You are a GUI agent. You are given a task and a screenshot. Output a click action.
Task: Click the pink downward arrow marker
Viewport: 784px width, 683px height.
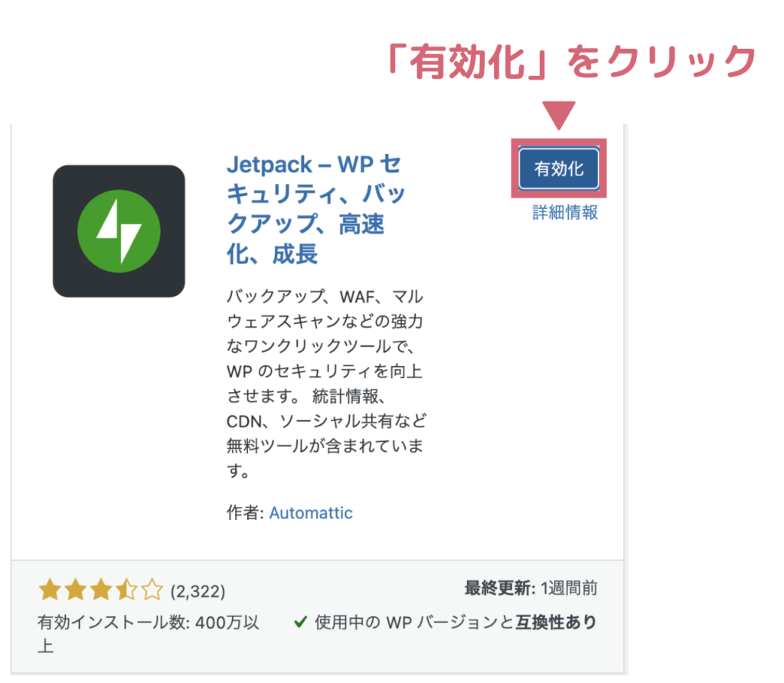click(558, 116)
